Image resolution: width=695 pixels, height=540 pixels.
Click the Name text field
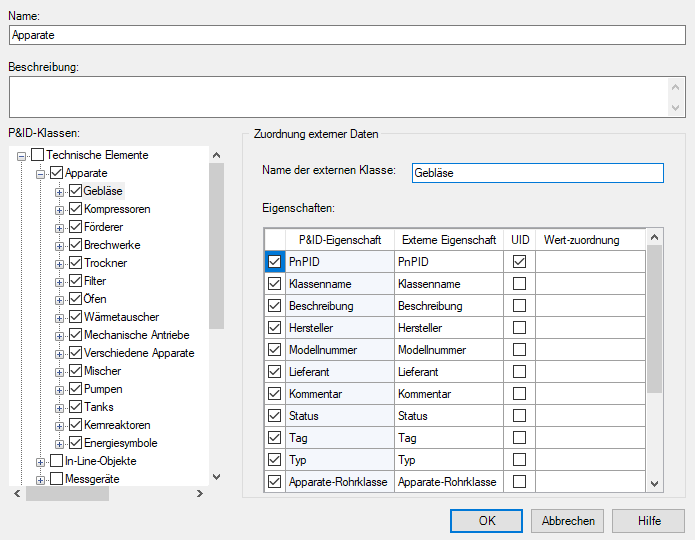point(347,34)
